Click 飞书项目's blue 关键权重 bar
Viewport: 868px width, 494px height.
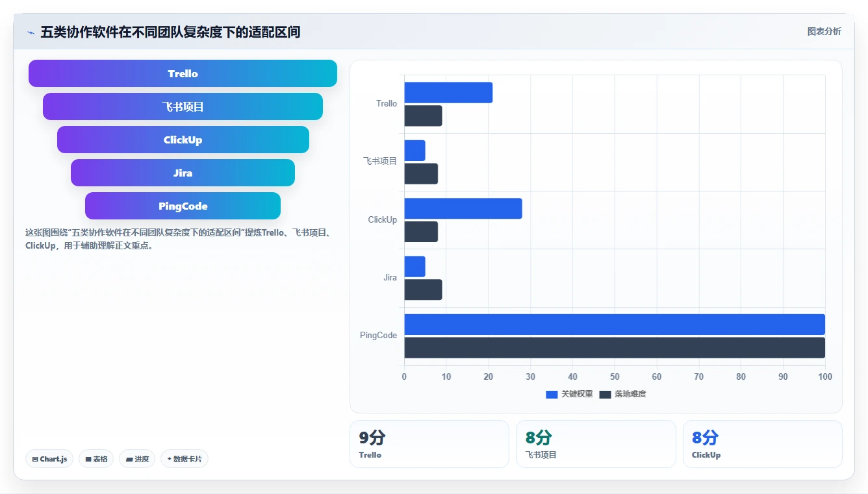click(415, 151)
